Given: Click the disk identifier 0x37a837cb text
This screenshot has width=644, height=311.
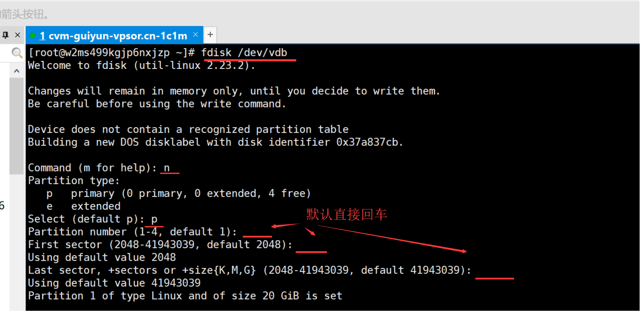Looking at the screenshot, I should tap(369, 142).
